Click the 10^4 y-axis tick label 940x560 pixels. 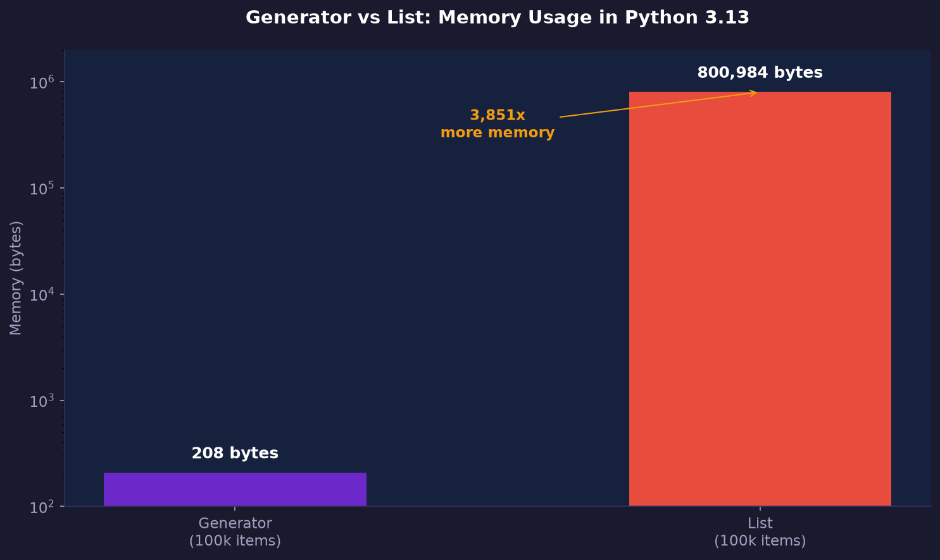tap(43, 294)
